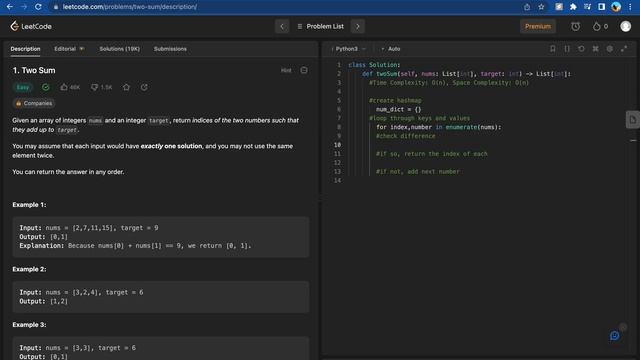
Task: Toggle the Chrome side panel icon
Action: pos(602,7)
